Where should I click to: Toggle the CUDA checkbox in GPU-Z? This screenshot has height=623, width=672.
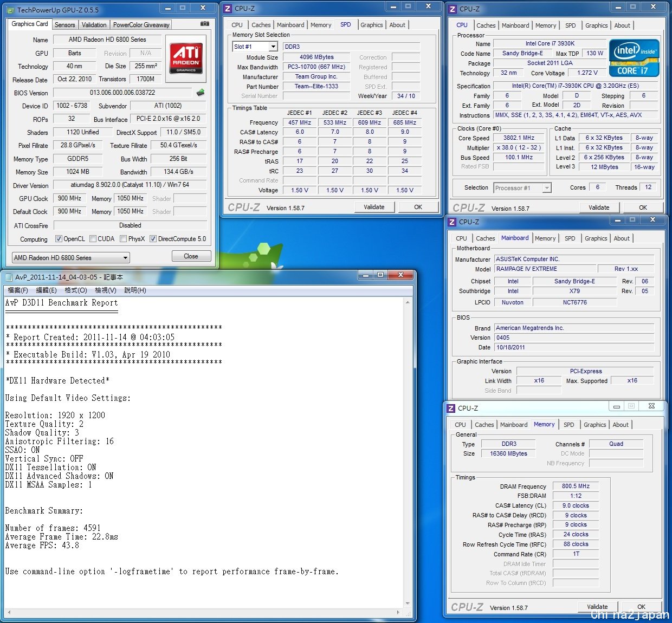[x=93, y=239]
